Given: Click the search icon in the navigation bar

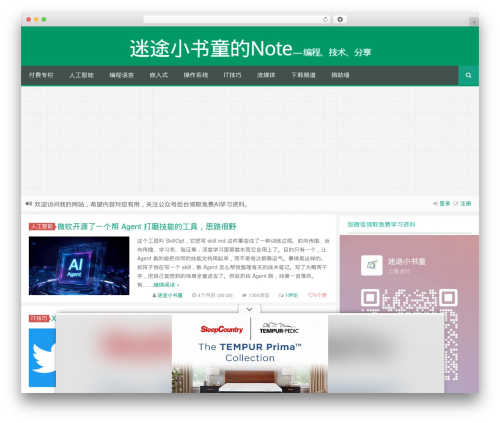Looking at the screenshot, I should [468, 75].
